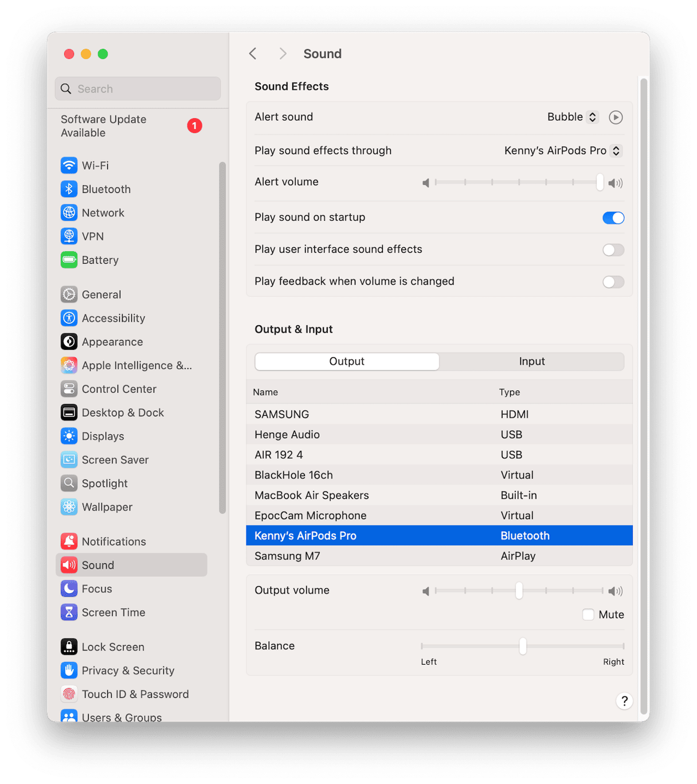The image size is (697, 784).
Task: Click loud speaker icon beside Output volume
Action: (616, 591)
